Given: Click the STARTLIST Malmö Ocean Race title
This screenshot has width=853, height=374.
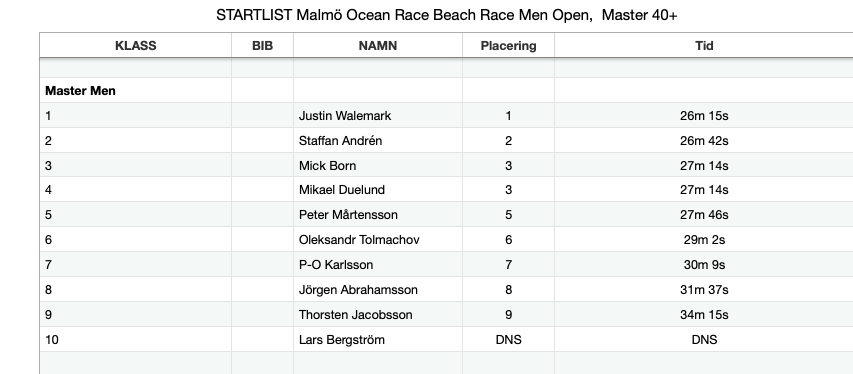Looking at the screenshot, I should (x=447, y=15).
